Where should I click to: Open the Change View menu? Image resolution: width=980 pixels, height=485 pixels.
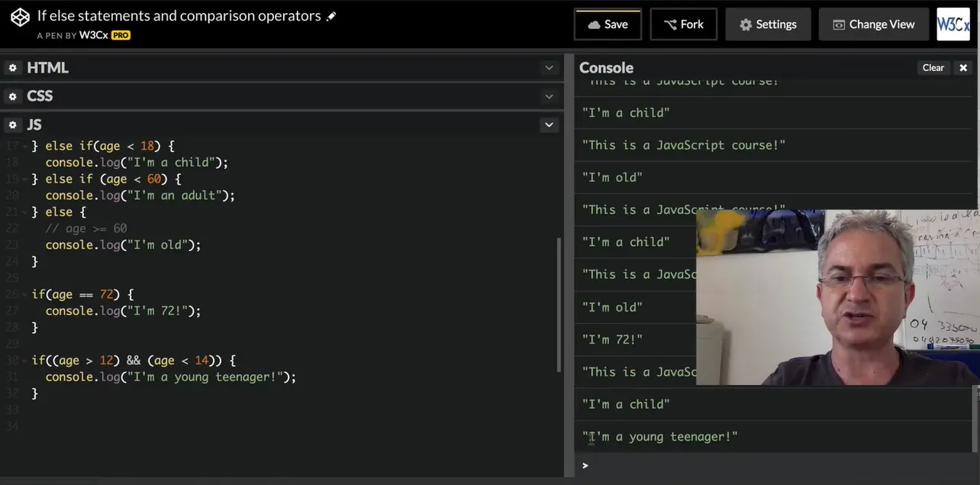pyautogui.click(x=874, y=24)
